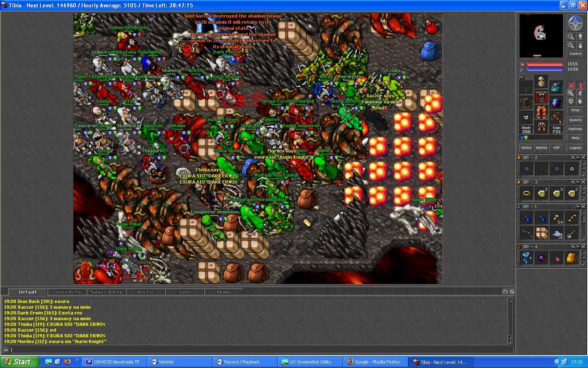The width and height of the screenshot is (588, 368).
Task: Open the Options menu
Action: (x=575, y=129)
